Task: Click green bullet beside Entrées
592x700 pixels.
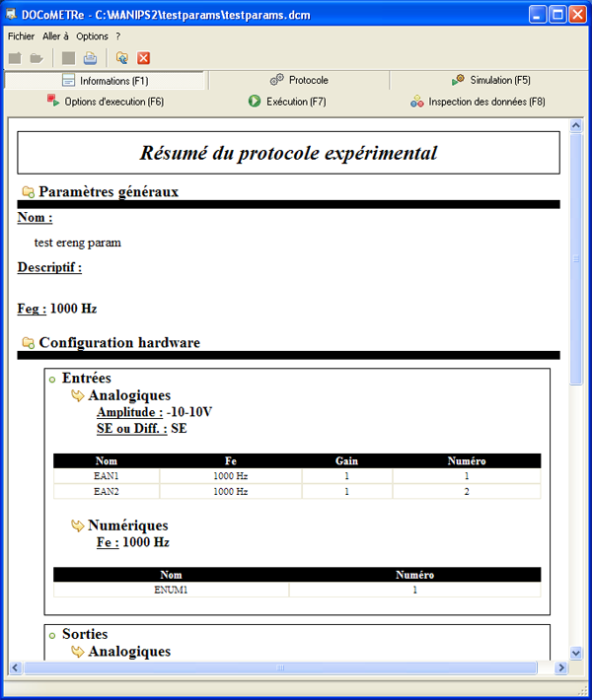Action: click(52, 380)
